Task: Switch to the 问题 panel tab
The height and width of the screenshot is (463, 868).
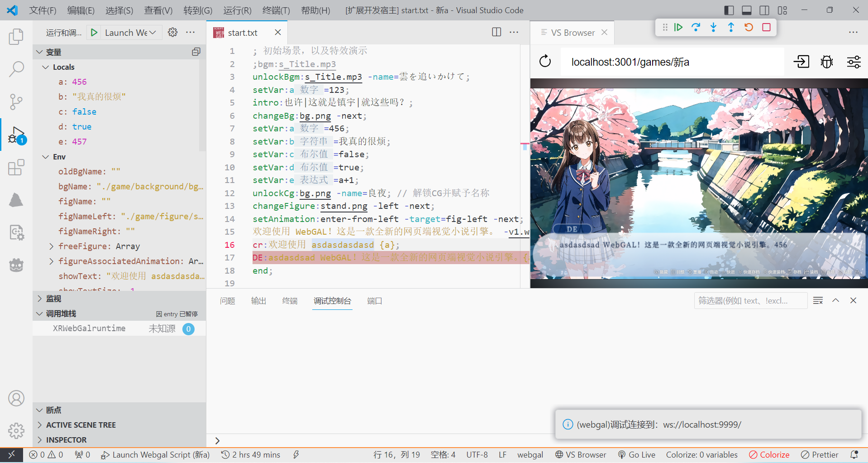Action: (x=228, y=301)
